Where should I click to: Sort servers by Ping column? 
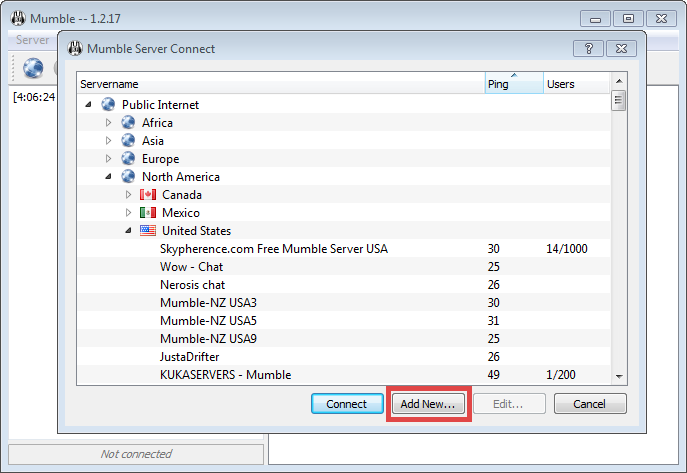coord(513,84)
